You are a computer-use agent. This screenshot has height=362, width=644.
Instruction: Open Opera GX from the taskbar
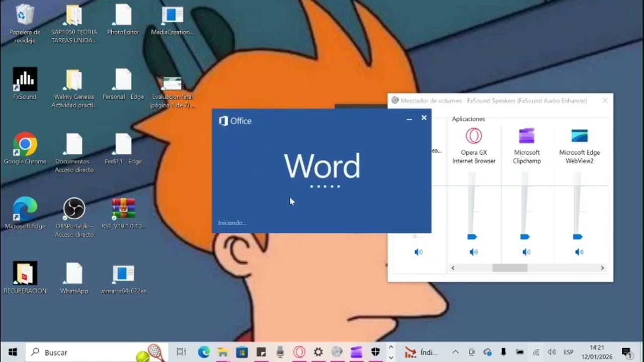(299, 352)
